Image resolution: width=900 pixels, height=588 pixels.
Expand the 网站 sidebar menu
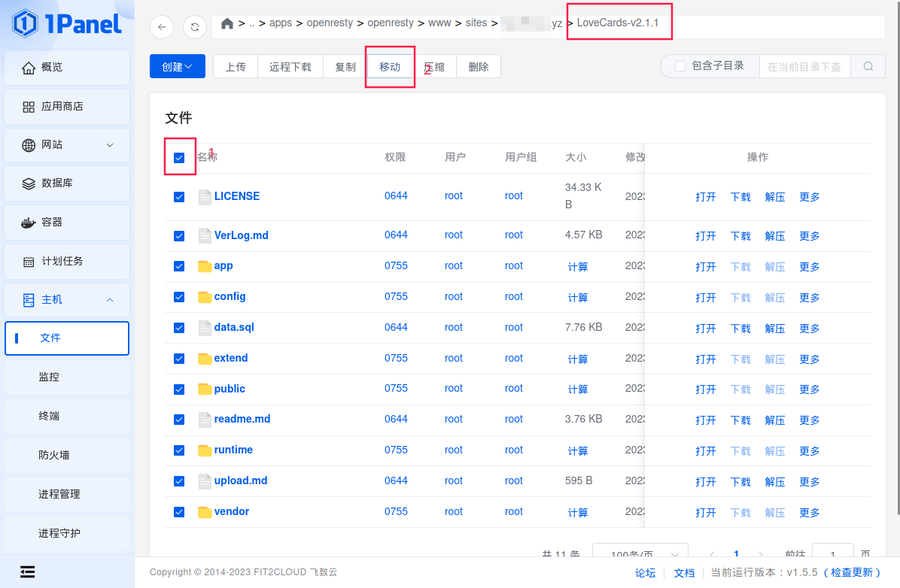[67, 145]
